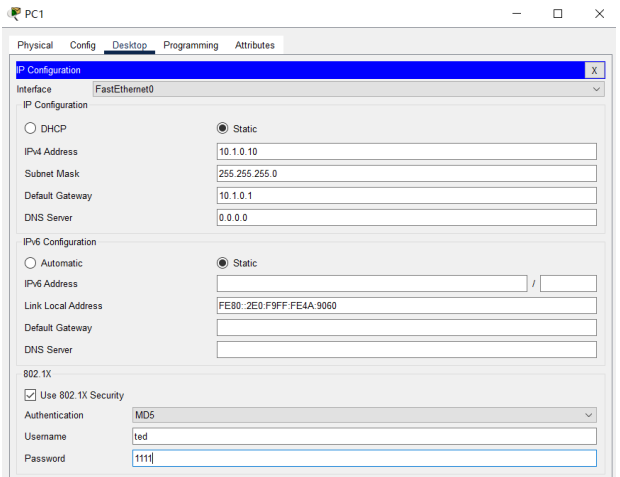Screen dimensions: 620x477
Task: Minimize the PC1 window
Action: (516, 13)
